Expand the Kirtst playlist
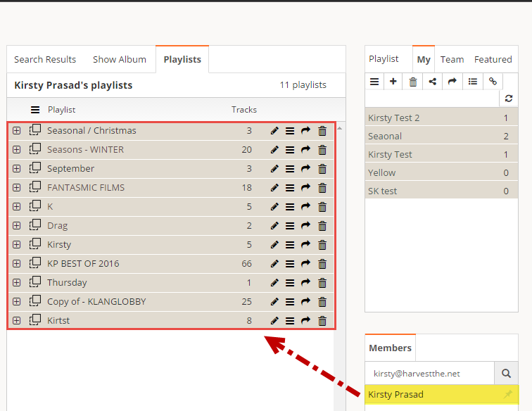This screenshot has height=411, width=532. (16, 321)
